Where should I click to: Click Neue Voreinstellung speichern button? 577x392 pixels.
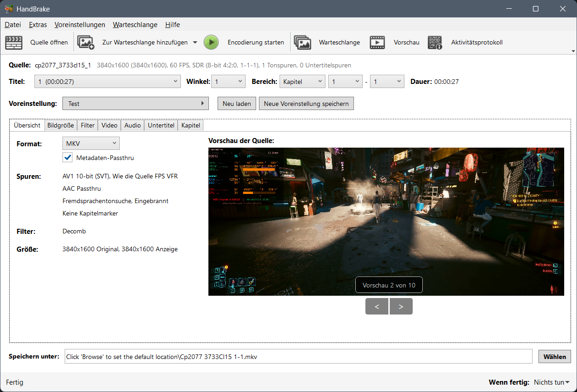pyautogui.click(x=306, y=104)
